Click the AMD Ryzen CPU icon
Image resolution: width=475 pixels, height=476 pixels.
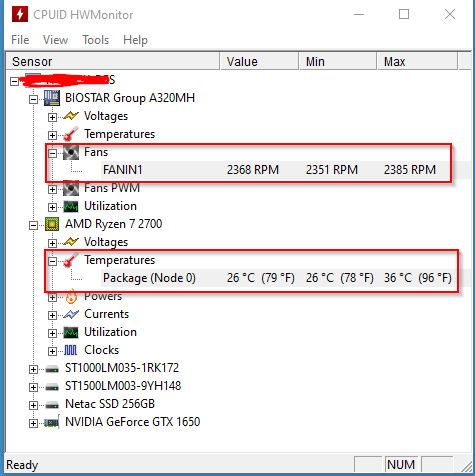point(52,224)
